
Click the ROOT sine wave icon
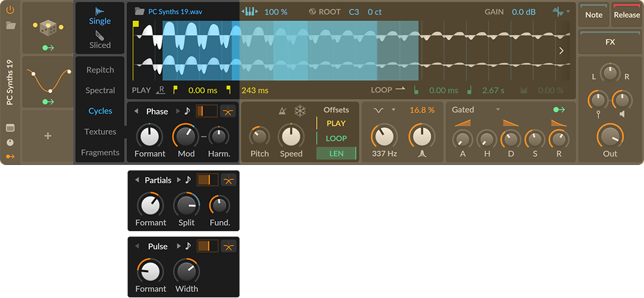pyautogui.click(x=312, y=12)
